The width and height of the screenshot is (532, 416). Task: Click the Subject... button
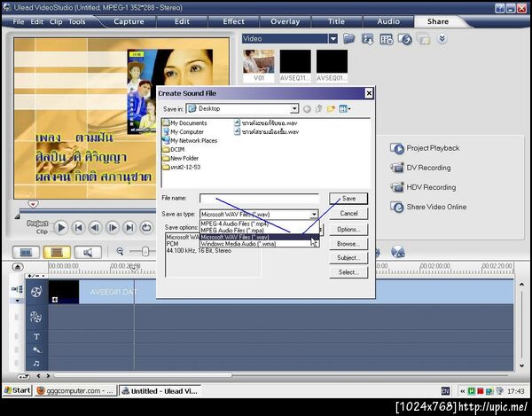(x=348, y=258)
